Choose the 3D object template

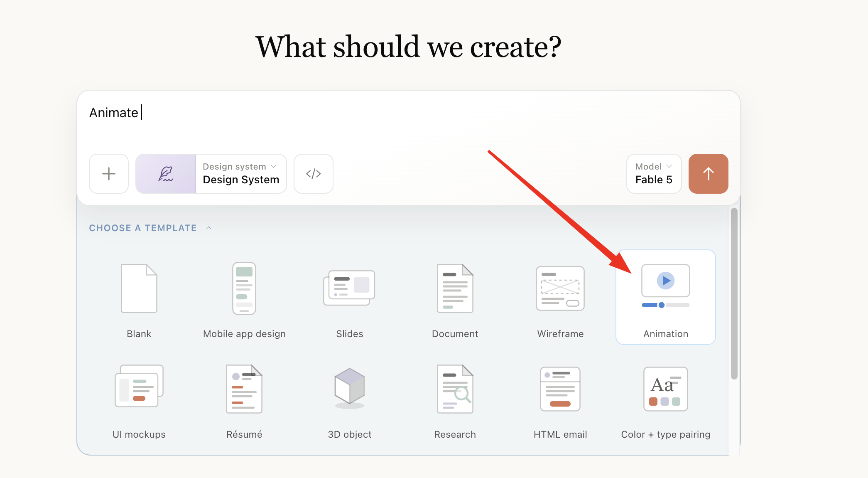(x=350, y=401)
